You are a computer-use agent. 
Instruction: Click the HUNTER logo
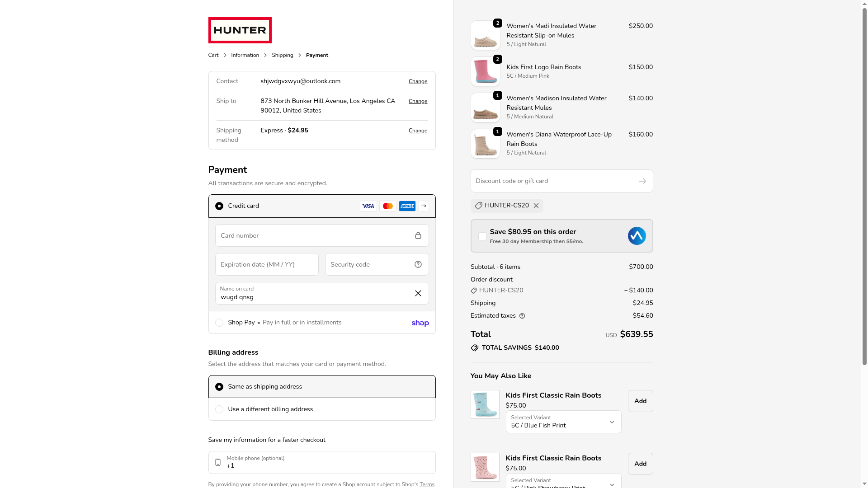pos(240,30)
